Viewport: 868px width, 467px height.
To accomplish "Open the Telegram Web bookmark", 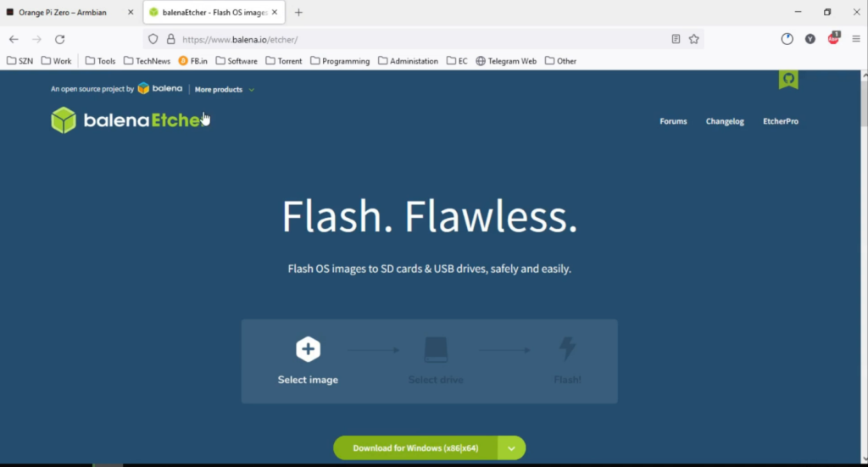I will 506,61.
